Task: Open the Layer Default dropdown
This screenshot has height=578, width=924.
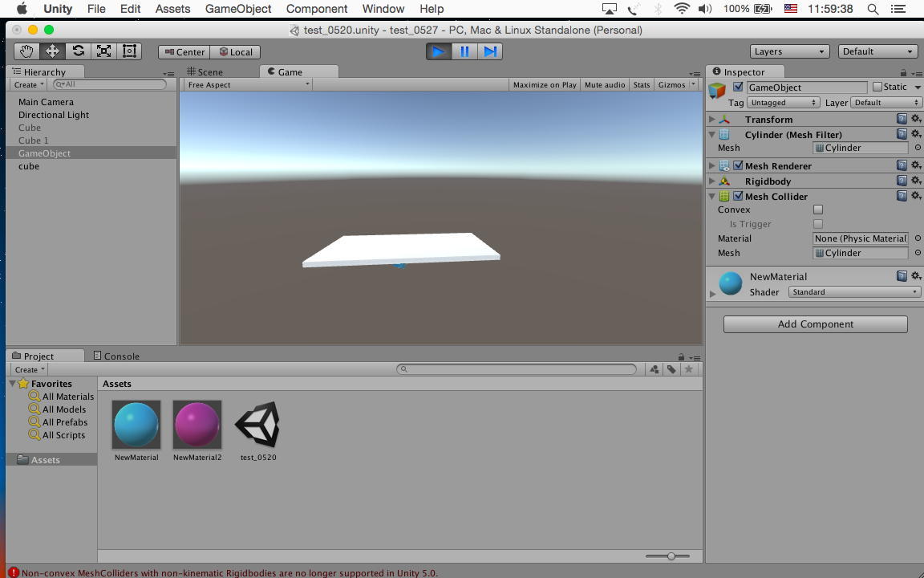Action: pyautogui.click(x=885, y=103)
